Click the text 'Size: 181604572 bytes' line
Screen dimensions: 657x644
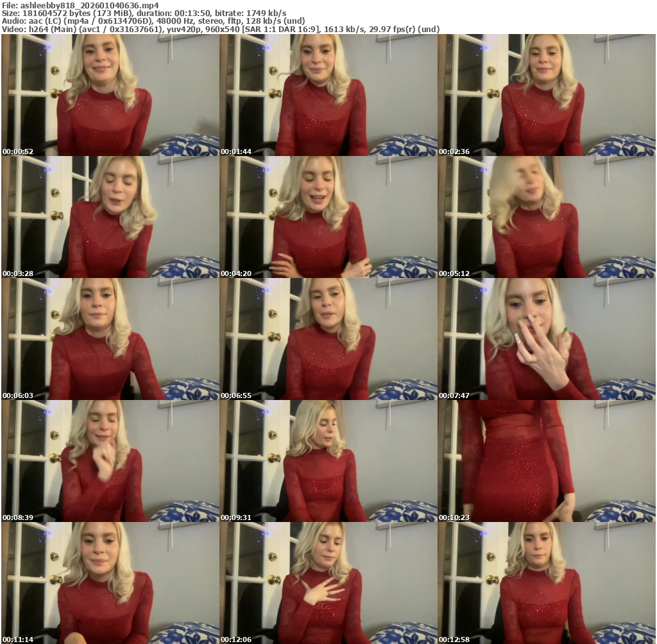point(144,13)
